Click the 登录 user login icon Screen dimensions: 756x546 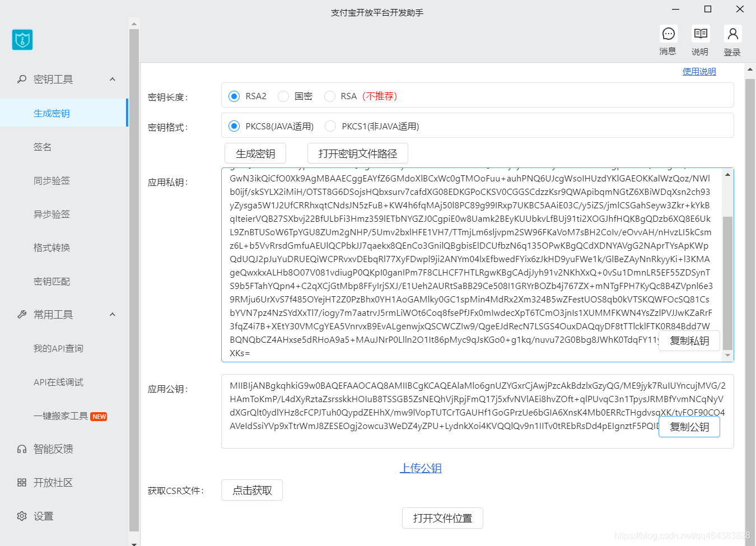[x=732, y=34]
